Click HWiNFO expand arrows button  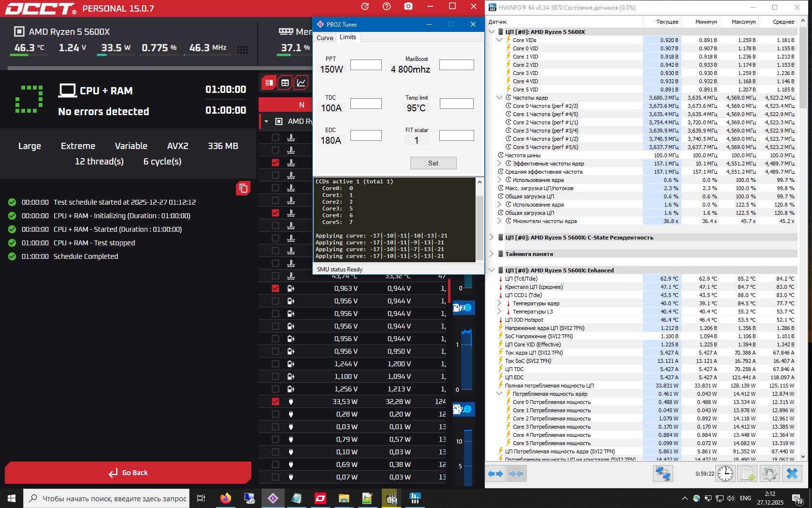pos(495,474)
